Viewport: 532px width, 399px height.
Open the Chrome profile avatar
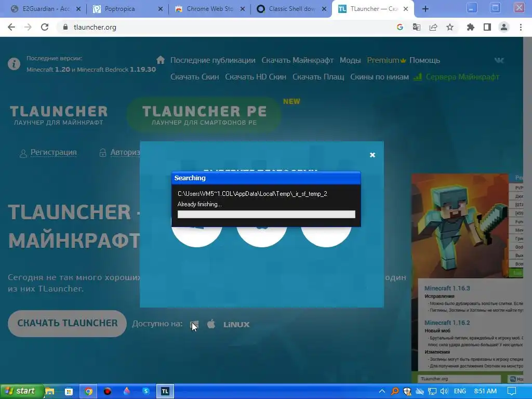504,27
